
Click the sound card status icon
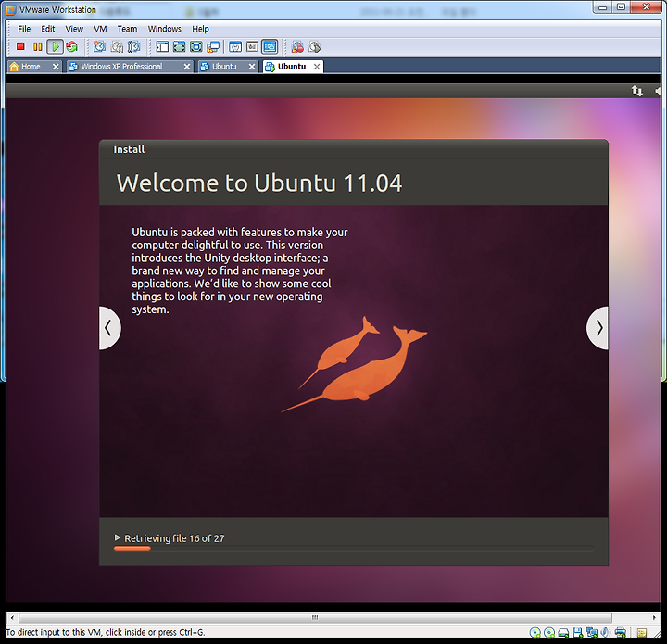(x=605, y=633)
